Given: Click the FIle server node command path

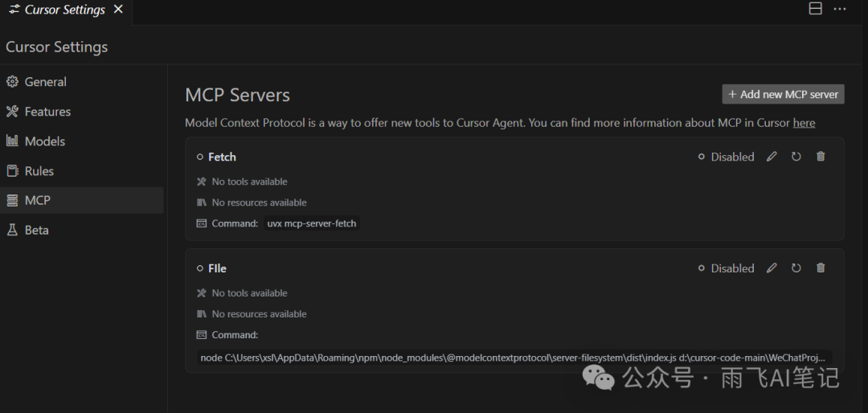Looking at the screenshot, I should pos(514,358).
